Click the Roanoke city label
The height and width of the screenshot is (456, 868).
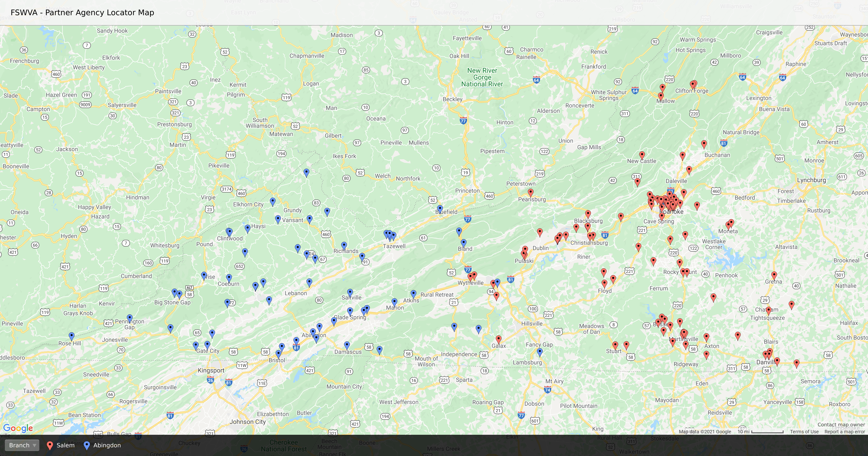pos(671,212)
